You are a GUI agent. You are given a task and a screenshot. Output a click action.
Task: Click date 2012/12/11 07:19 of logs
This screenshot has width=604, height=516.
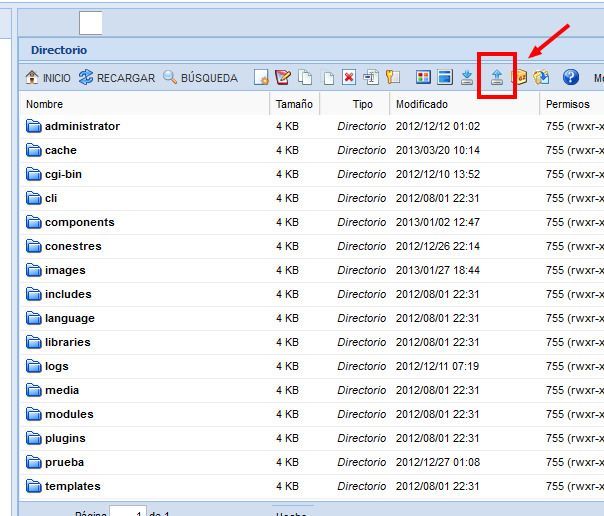pos(437,366)
